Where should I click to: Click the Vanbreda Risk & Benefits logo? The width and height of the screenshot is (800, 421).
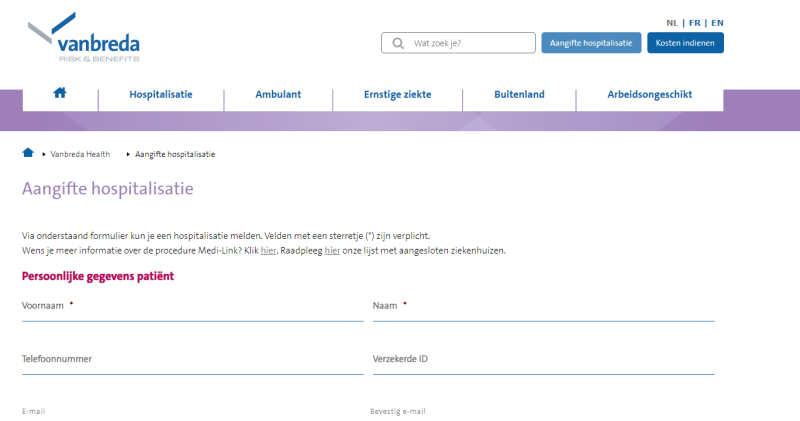tap(84, 37)
